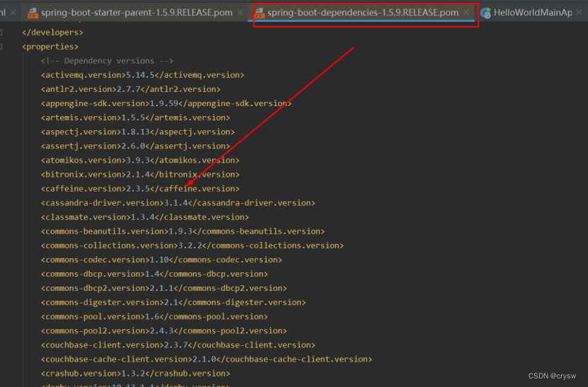Click the commons-codec.version 1.10 line
The height and width of the screenshot is (387, 588).
pyautogui.click(x=161, y=260)
